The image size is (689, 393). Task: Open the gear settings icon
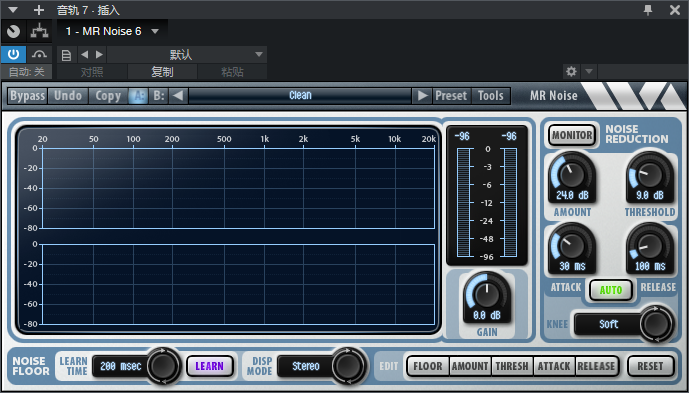[x=571, y=72]
